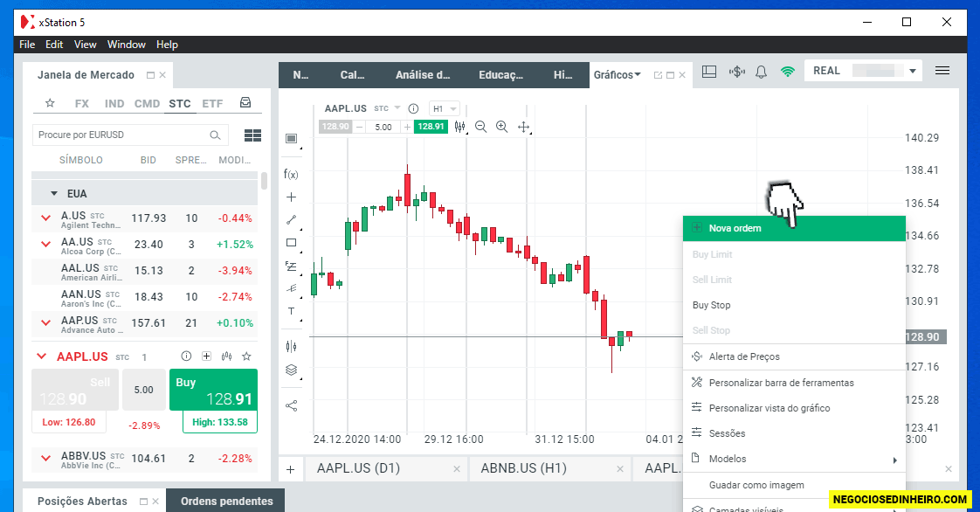
Task: Increase chart volume with plus stepper
Action: pyautogui.click(x=408, y=127)
